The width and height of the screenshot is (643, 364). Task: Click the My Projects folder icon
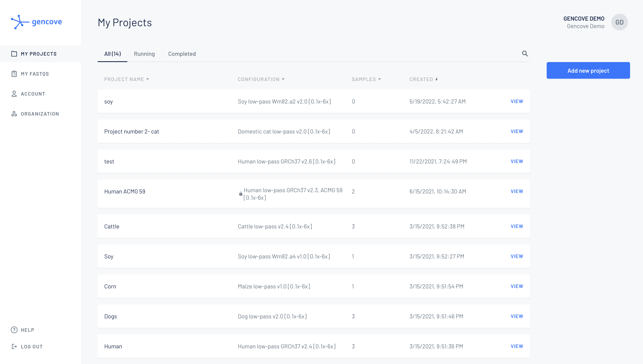(14, 54)
